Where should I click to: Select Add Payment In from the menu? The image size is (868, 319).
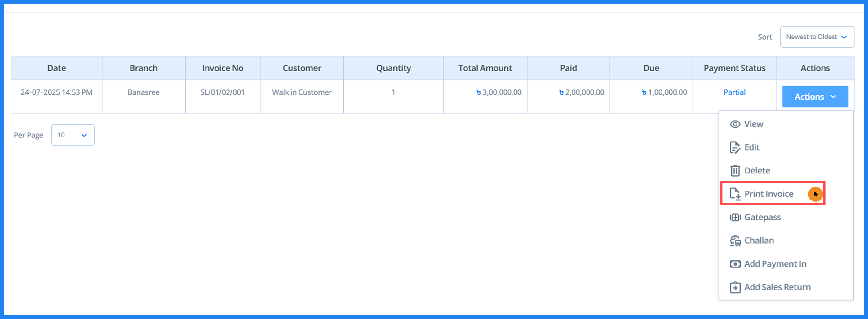click(x=775, y=264)
